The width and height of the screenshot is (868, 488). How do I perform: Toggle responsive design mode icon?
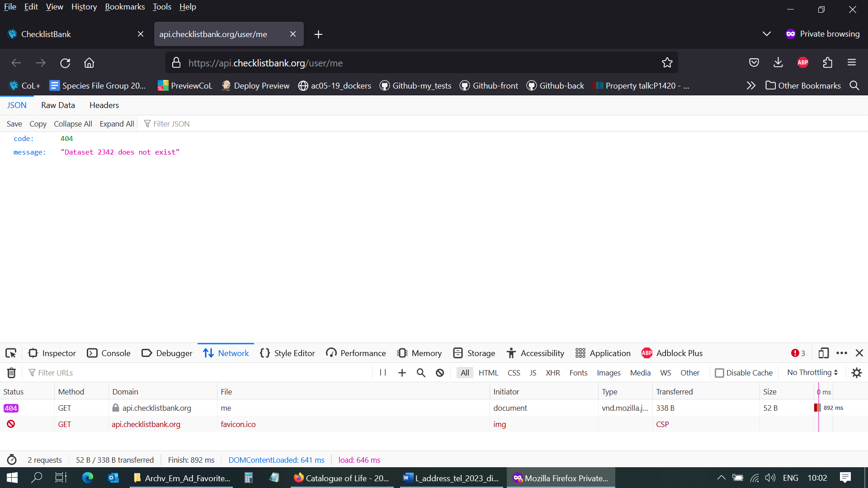click(823, 353)
